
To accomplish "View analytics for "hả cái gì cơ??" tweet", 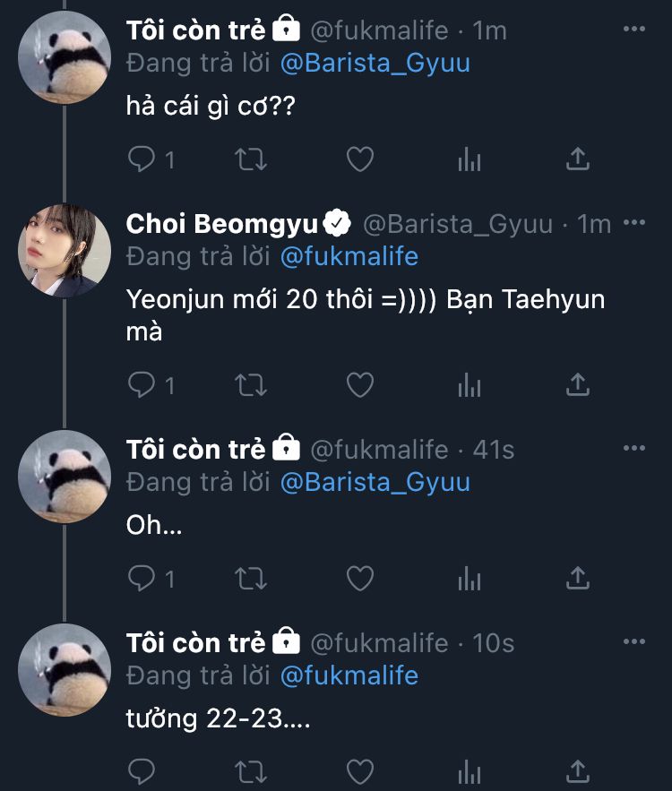I will [x=470, y=160].
